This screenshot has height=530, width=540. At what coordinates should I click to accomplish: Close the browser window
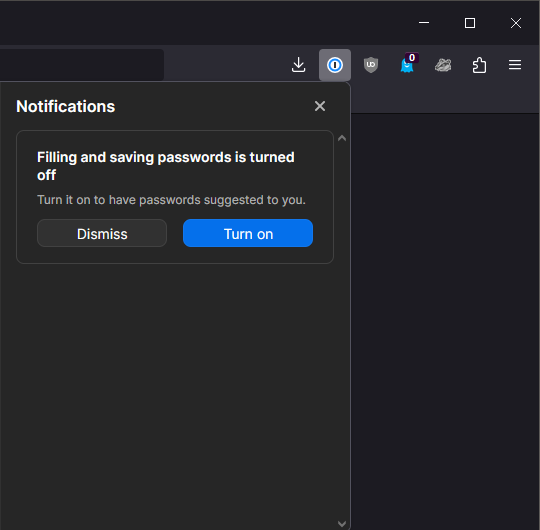click(x=516, y=23)
